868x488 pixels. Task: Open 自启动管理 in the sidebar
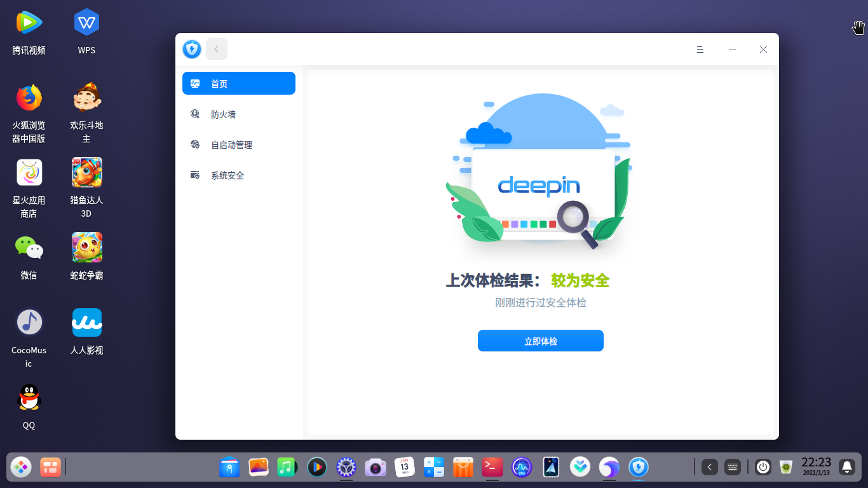238,145
